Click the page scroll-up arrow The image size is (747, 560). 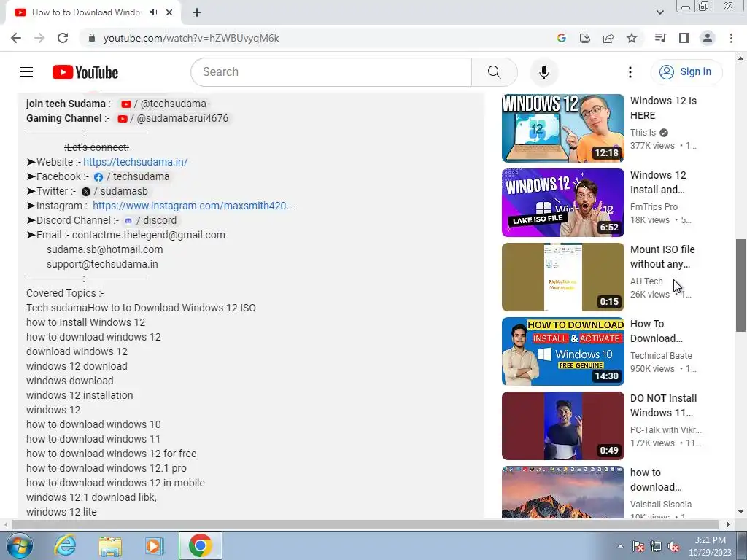click(x=740, y=58)
